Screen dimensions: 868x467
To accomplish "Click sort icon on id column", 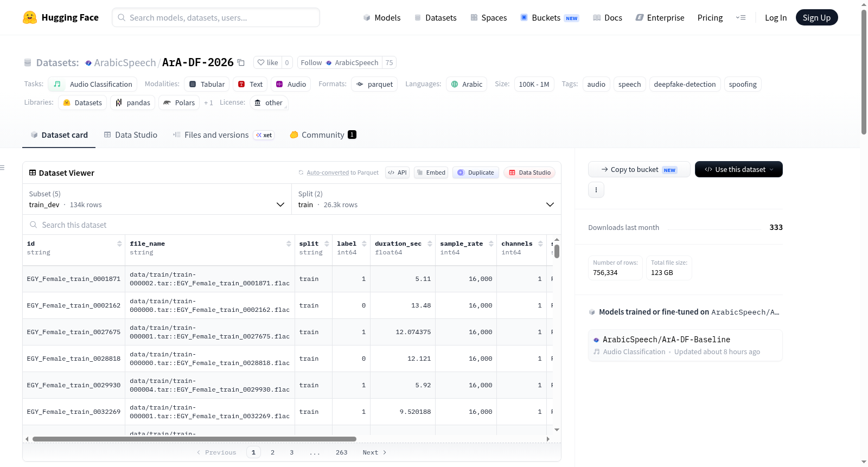I will click(119, 244).
